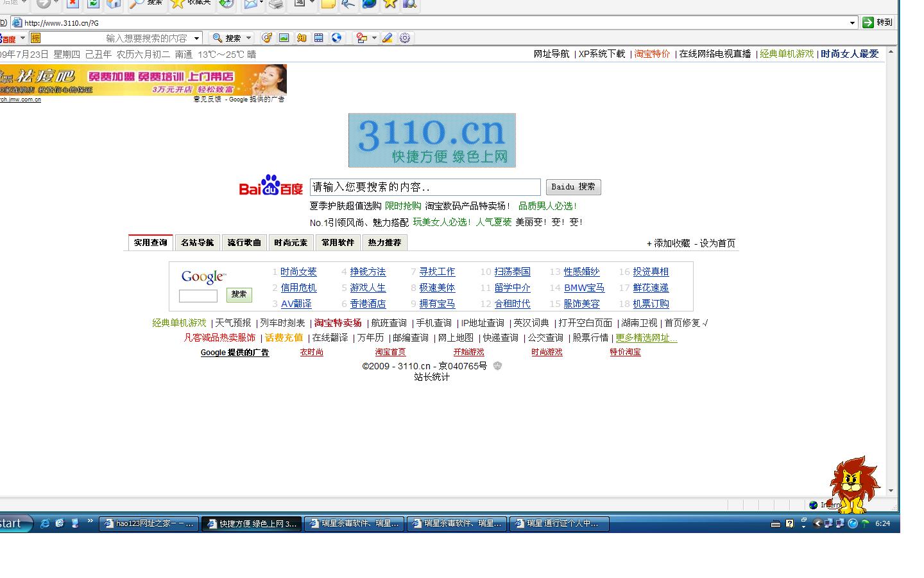Click the Baidu toolbar music note icon

click(267, 38)
